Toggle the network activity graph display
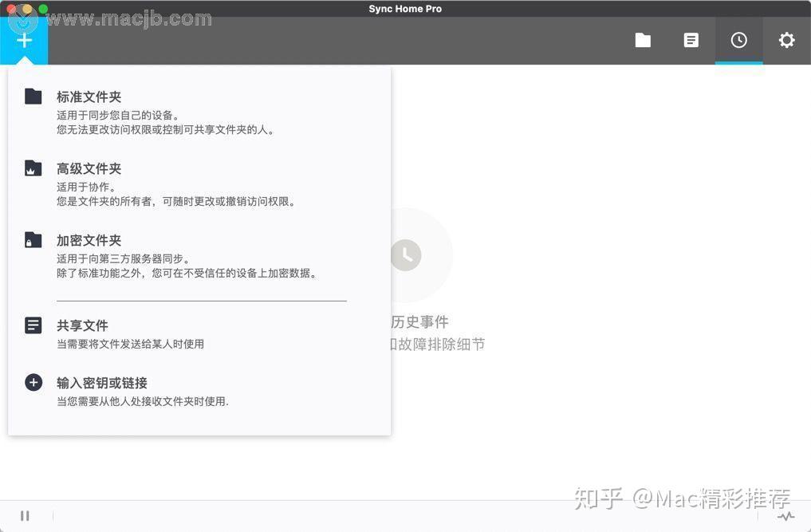Screen dimensions: 811x532 tap(786, 516)
